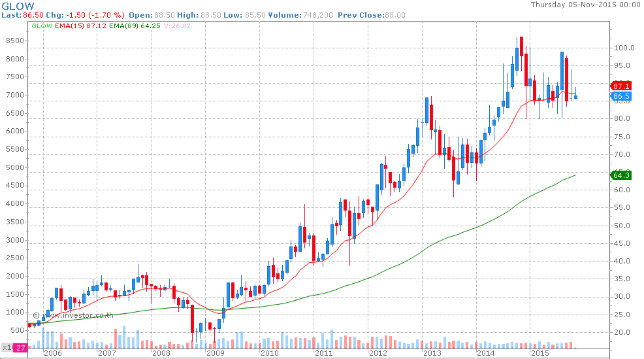Click the blue 86.5 price tag
This screenshot has width=644, height=359.
621,96
